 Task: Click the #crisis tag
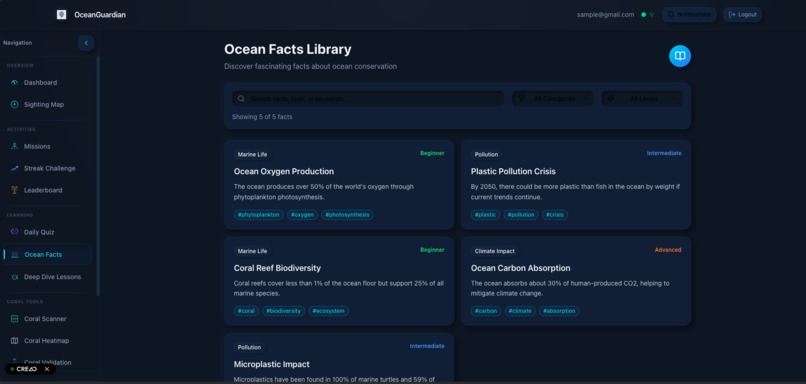555,215
